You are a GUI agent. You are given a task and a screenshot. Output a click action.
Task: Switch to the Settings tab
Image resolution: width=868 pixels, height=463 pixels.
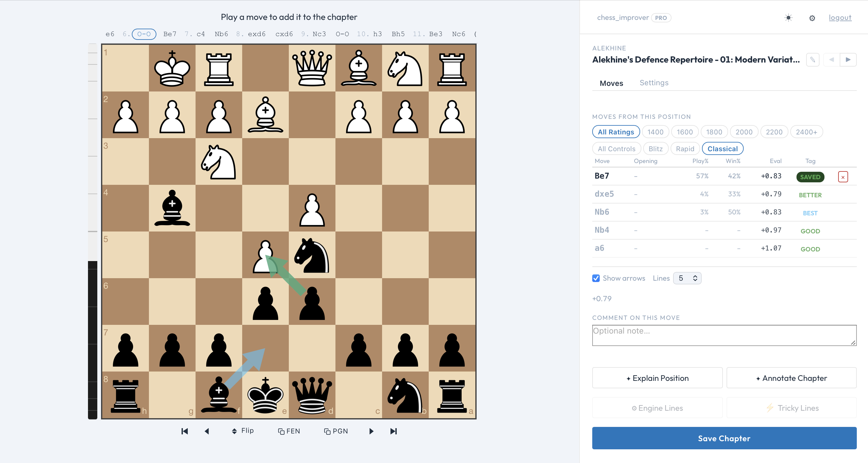click(x=654, y=83)
